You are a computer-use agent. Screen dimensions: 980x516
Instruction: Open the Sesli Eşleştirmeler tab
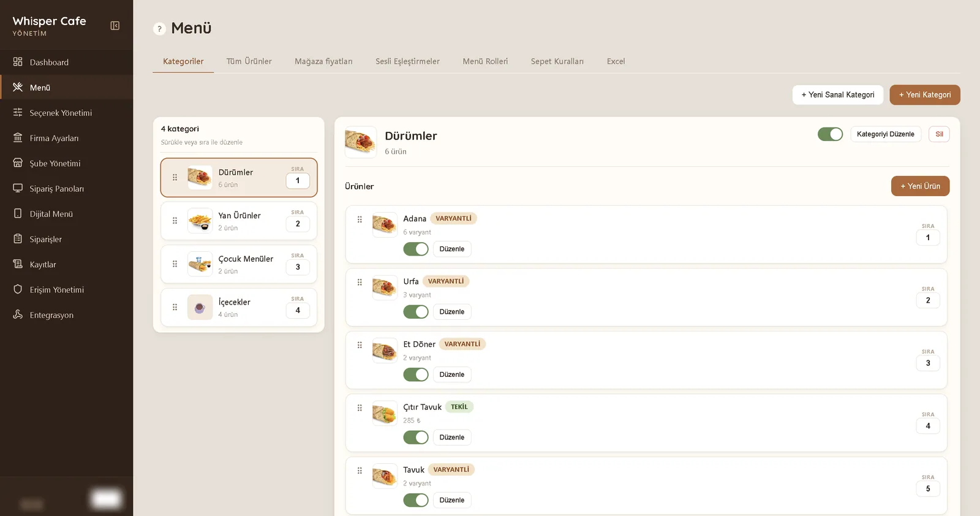[x=407, y=61]
